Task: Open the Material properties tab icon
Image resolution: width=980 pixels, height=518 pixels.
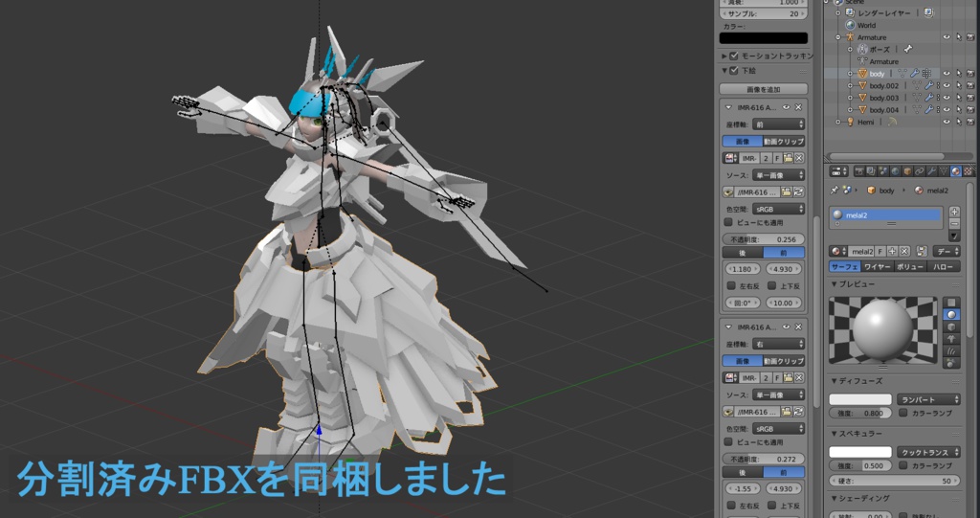Action: 956,170
